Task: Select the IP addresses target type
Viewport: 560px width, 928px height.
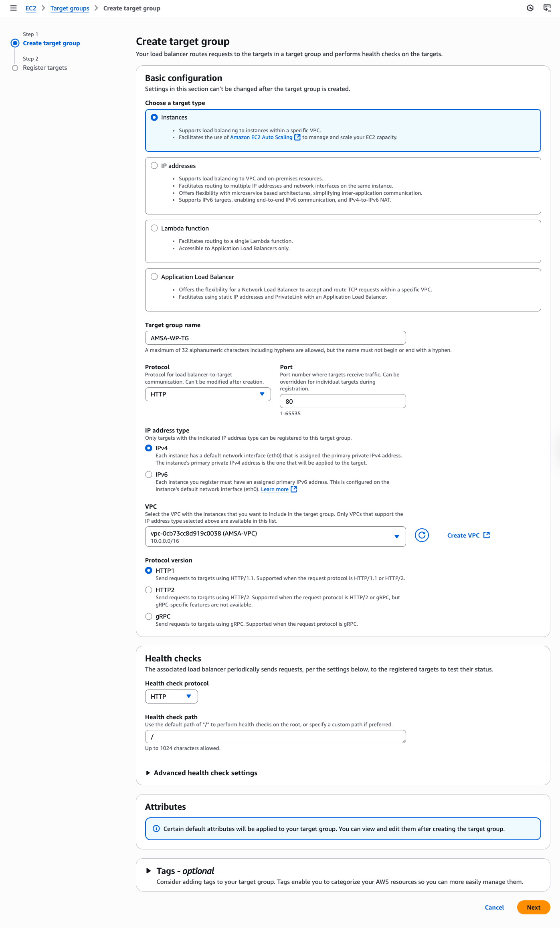Action: pos(154,166)
